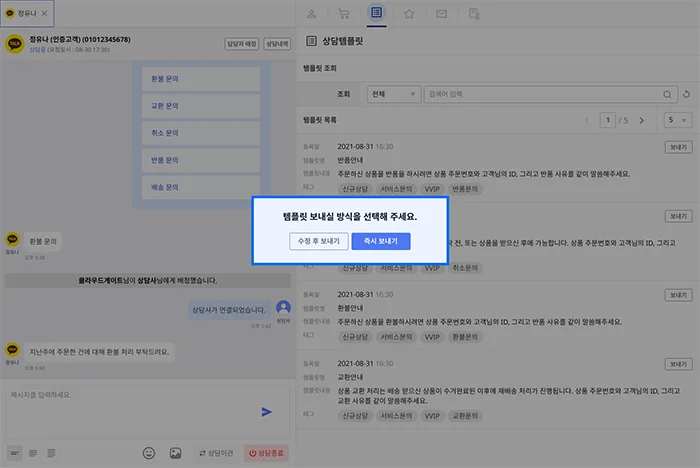Viewport: 700px width, 468px height.
Task: Open the emoji picker smiley icon
Action: [x=149, y=453]
